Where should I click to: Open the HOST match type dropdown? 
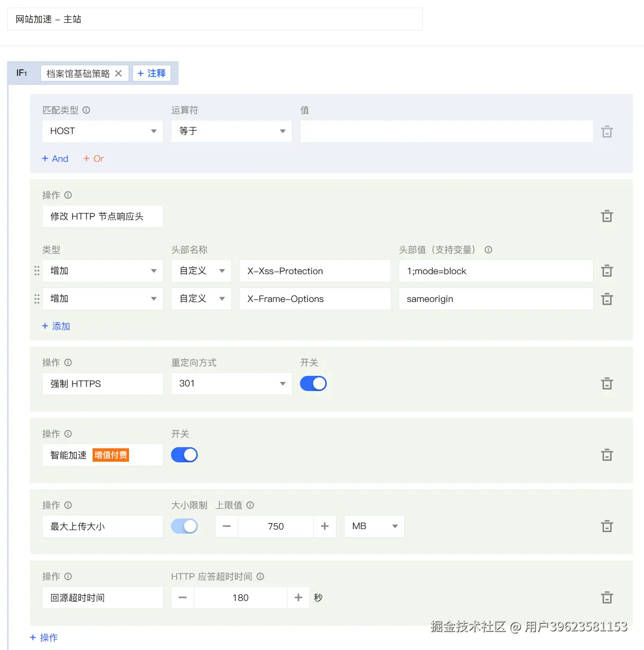coord(103,131)
